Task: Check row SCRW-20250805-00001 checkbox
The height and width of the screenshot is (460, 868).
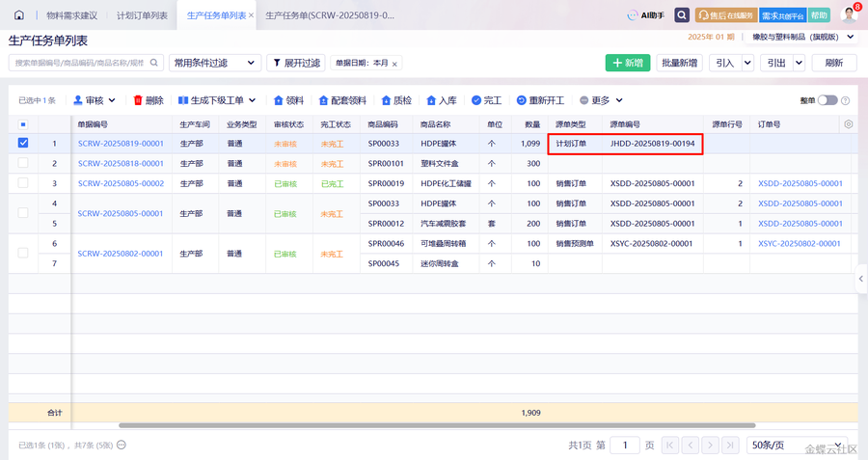Action: click(x=23, y=213)
